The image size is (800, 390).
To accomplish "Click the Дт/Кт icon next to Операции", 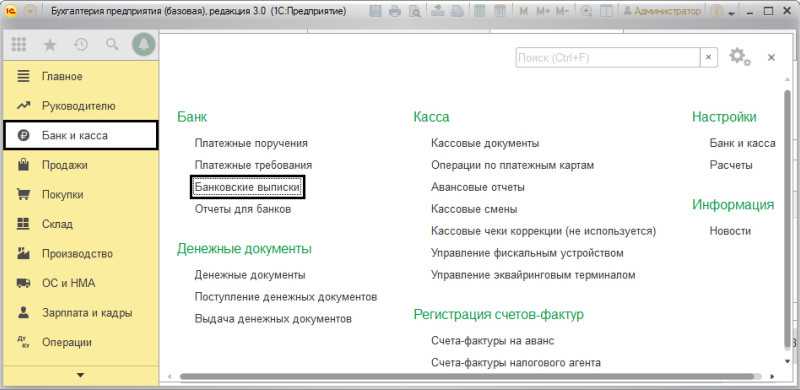I will (x=23, y=342).
